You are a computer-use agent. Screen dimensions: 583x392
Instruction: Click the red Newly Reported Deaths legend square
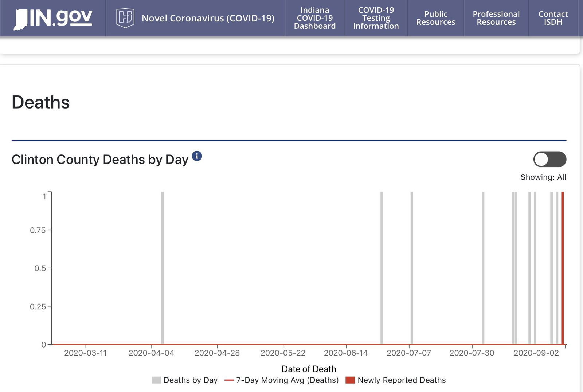(350, 380)
